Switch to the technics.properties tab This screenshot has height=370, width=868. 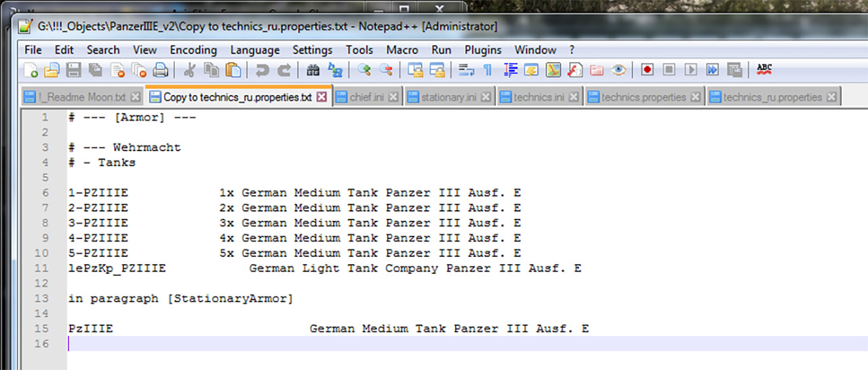point(644,97)
